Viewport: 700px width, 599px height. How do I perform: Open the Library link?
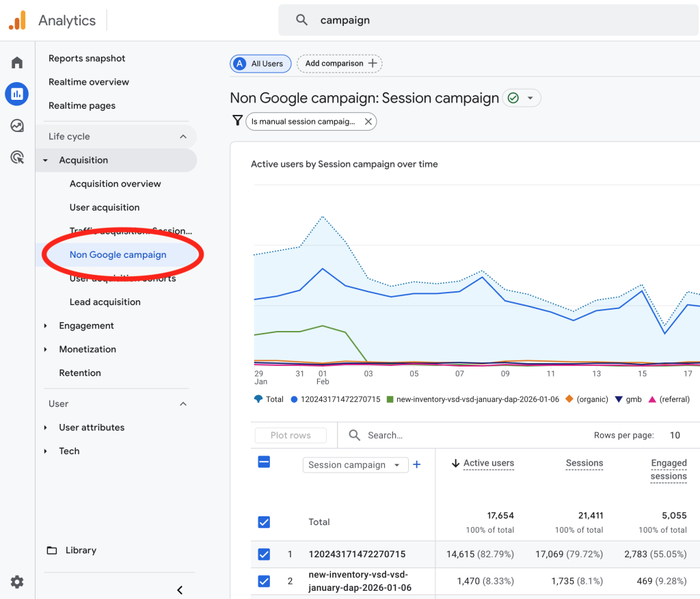pyautogui.click(x=81, y=550)
